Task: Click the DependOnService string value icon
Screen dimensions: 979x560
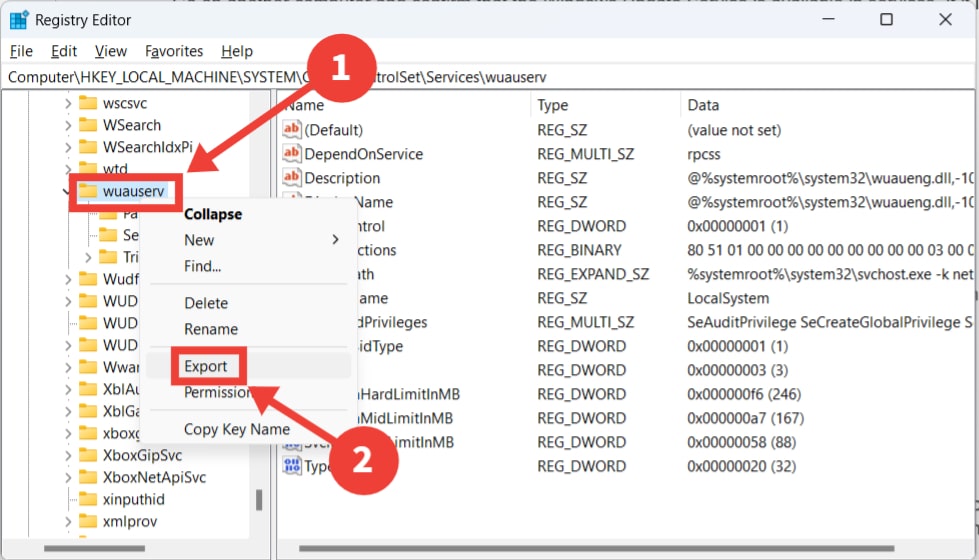Action: pyautogui.click(x=292, y=154)
